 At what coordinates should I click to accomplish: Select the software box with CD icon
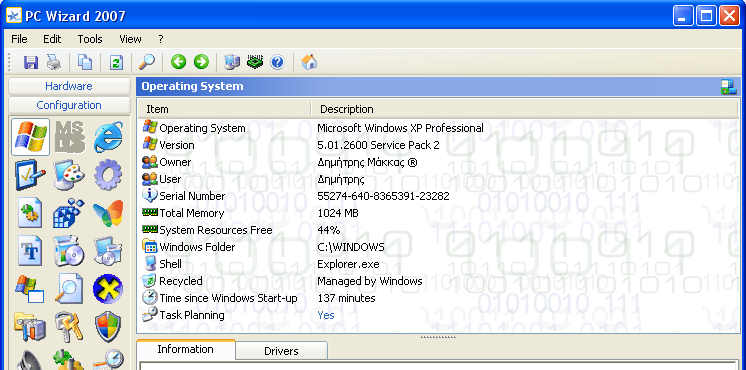point(69,251)
